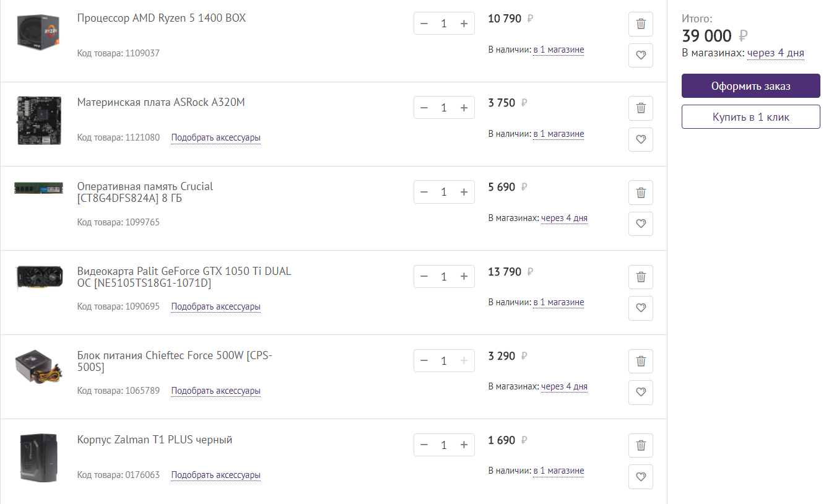Increase quantity of AMD Ryzen 5 processor
The height and width of the screenshot is (504, 834).
coord(464,24)
